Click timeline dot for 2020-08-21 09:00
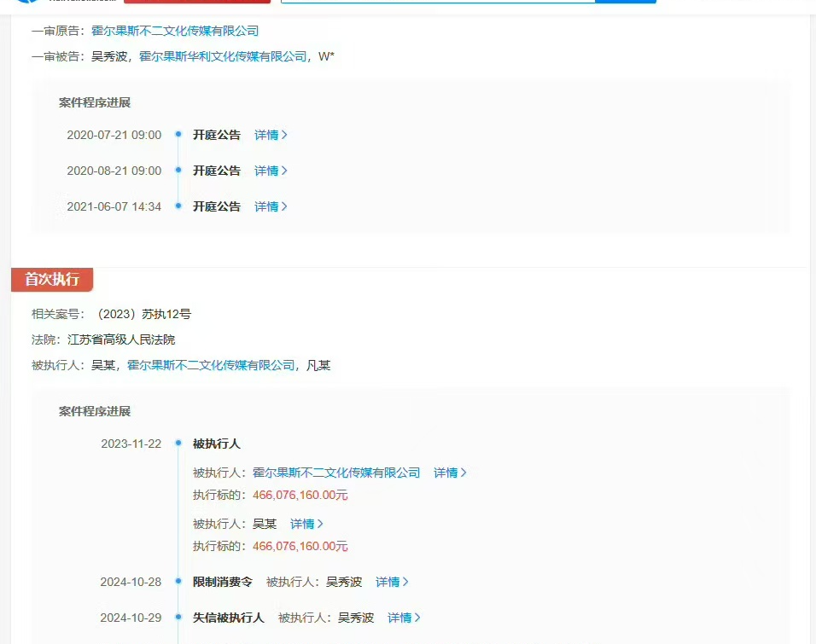Screen dimensions: 816x644 pyautogui.click(x=178, y=170)
